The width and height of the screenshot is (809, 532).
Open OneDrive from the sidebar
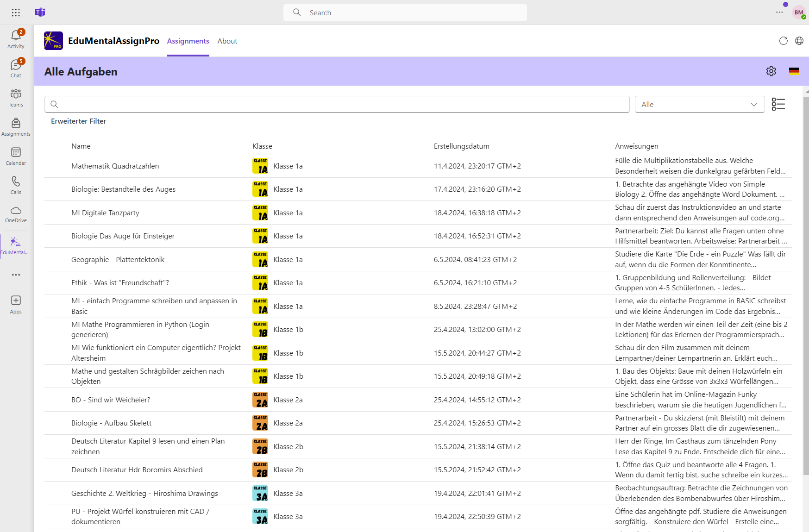coord(16,214)
